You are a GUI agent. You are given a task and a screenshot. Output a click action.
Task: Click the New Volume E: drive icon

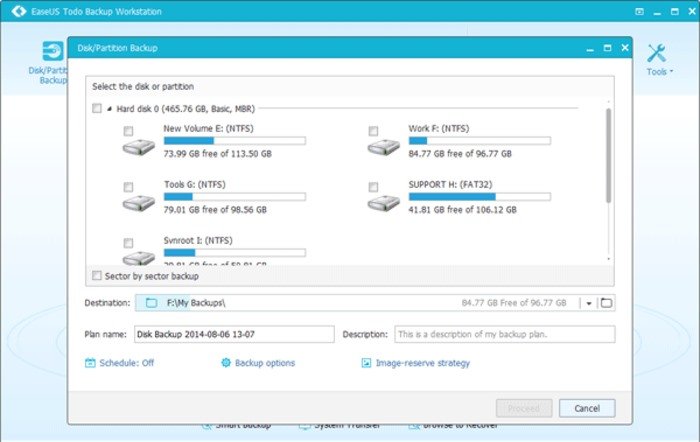(139, 147)
